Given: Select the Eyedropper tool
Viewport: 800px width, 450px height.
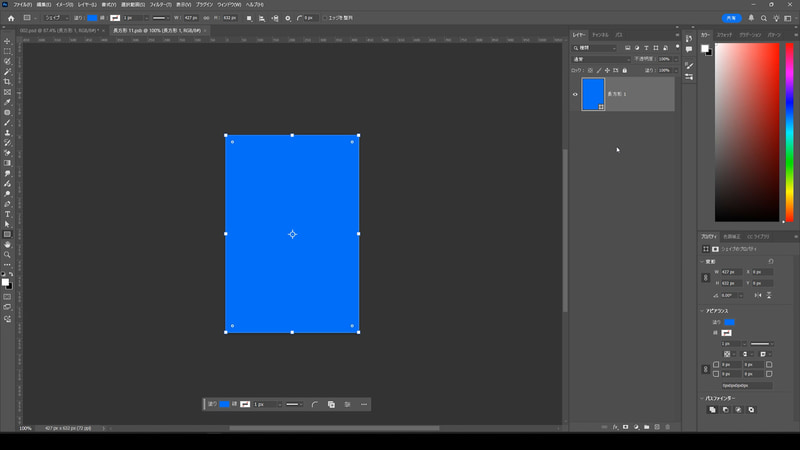Looking at the screenshot, I should [x=7, y=102].
